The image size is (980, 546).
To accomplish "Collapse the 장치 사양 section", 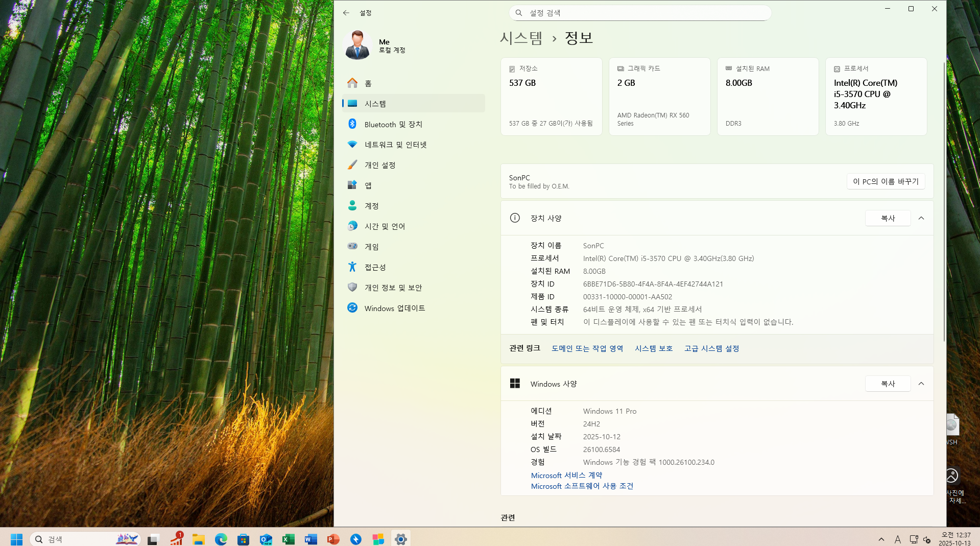I will (x=921, y=218).
